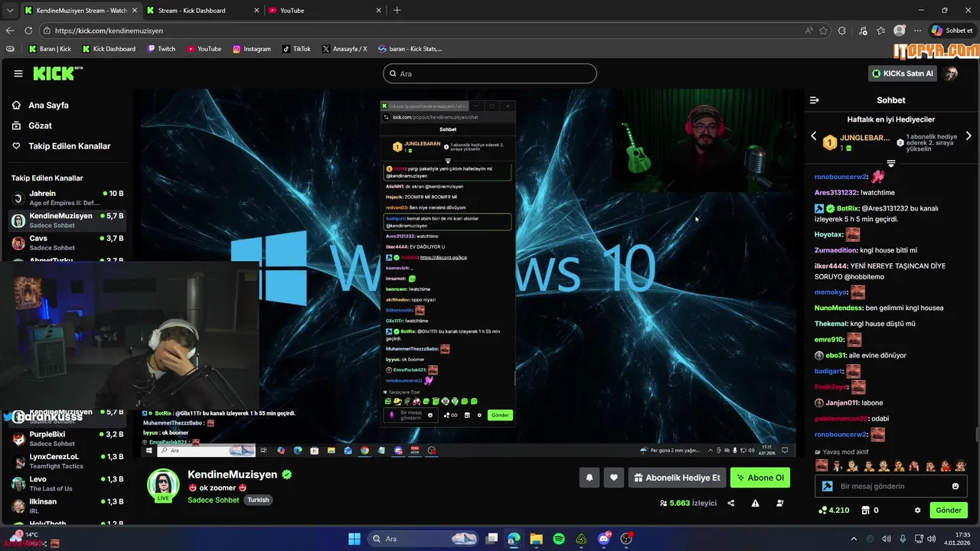Click the Turkish language tag

pos(258,500)
